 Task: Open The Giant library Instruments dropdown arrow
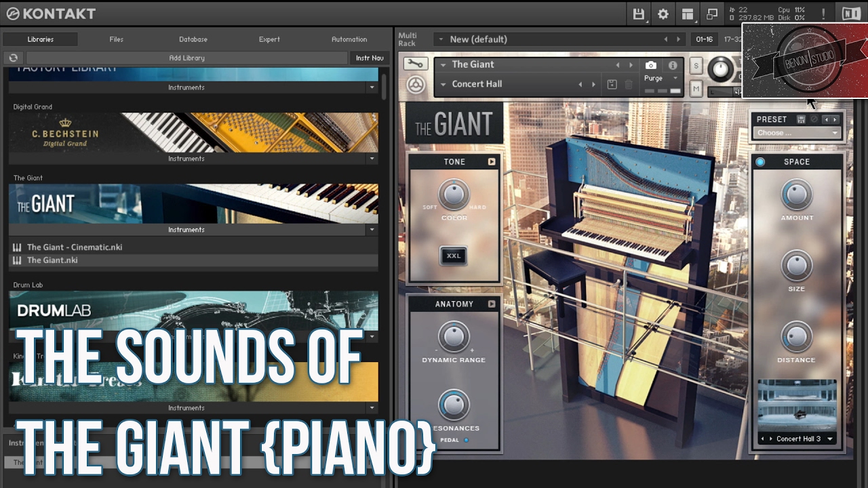point(372,230)
